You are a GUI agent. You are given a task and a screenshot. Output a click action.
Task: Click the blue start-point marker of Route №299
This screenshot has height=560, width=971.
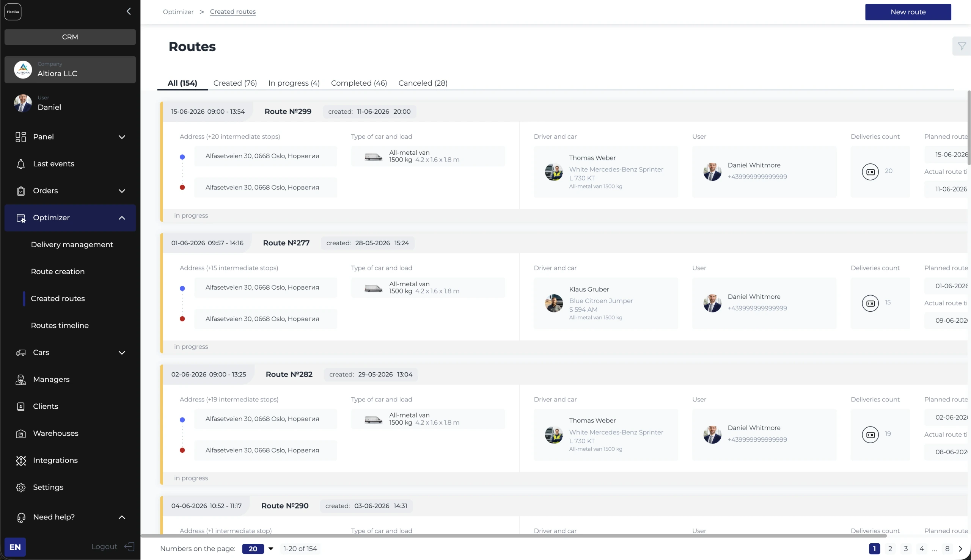(x=182, y=157)
